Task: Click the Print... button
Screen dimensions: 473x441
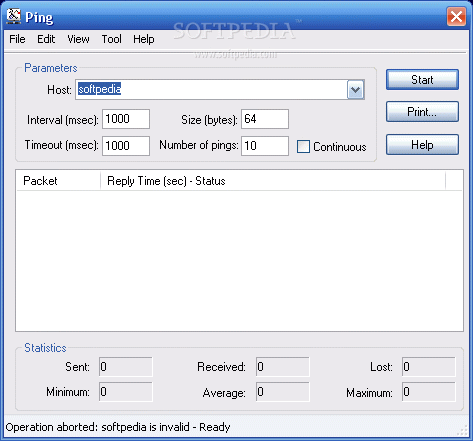Action: click(422, 112)
